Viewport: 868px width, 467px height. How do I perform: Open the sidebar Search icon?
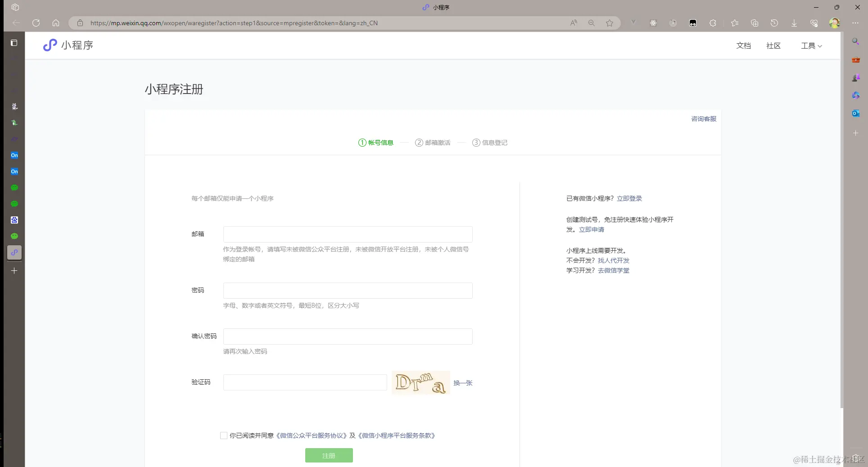pyautogui.click(x=856, y=41)
